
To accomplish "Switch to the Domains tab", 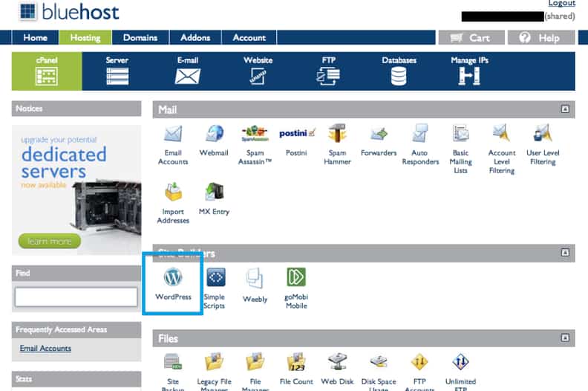I will (x=140, y=38).
